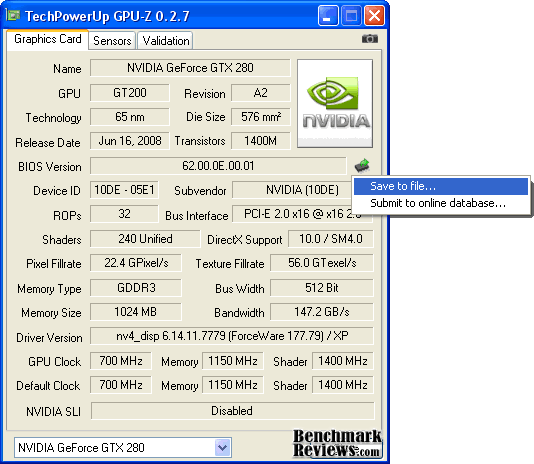Click the Shaders value 240 Unified

(145, 239)
